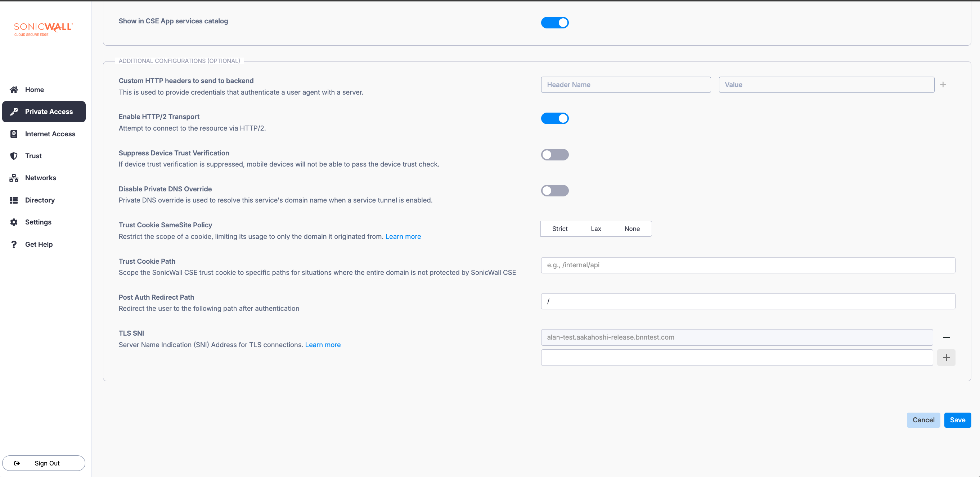Click the Trust Cookie Path input field
980x477 pixels.
(x=747, y=265)
